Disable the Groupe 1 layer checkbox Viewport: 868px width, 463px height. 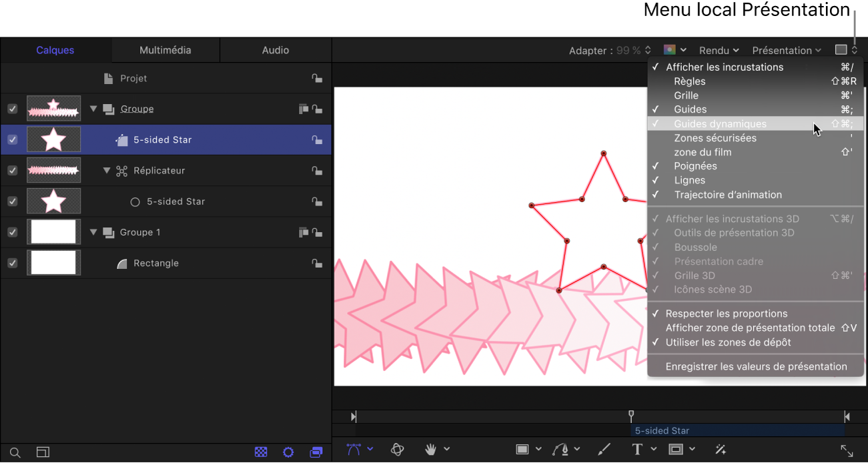point(12,232)
